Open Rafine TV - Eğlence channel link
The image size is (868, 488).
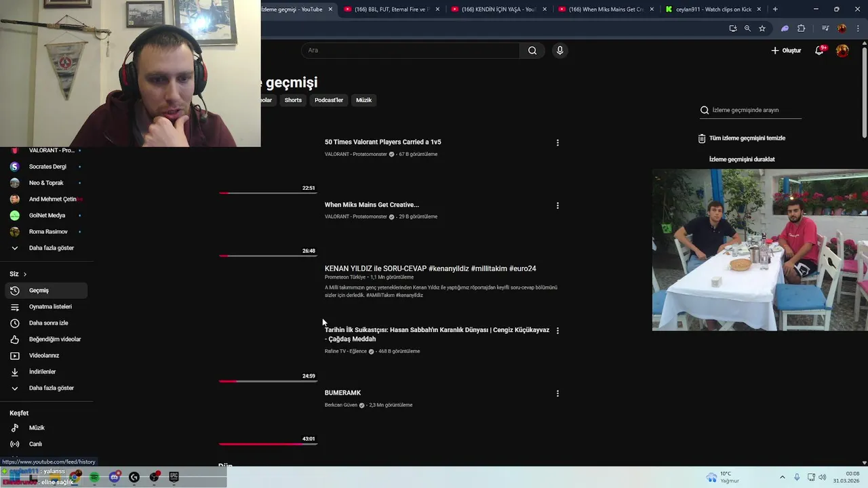coord(345,351)
